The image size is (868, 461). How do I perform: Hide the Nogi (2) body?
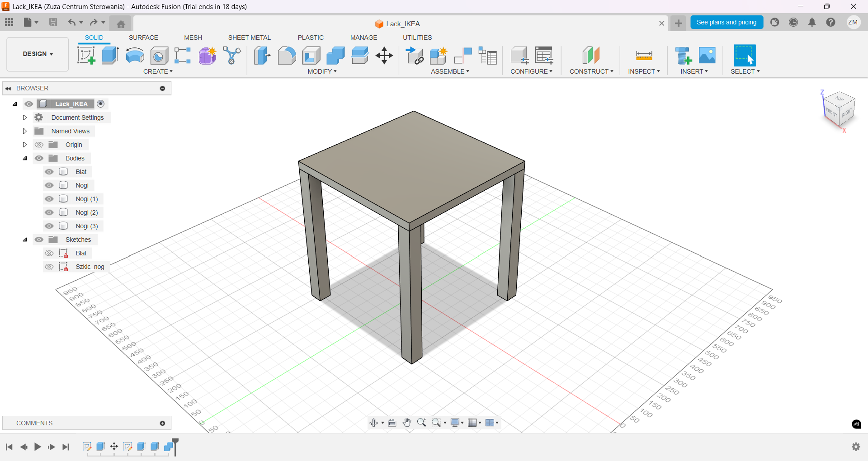(x=49, y=212)
